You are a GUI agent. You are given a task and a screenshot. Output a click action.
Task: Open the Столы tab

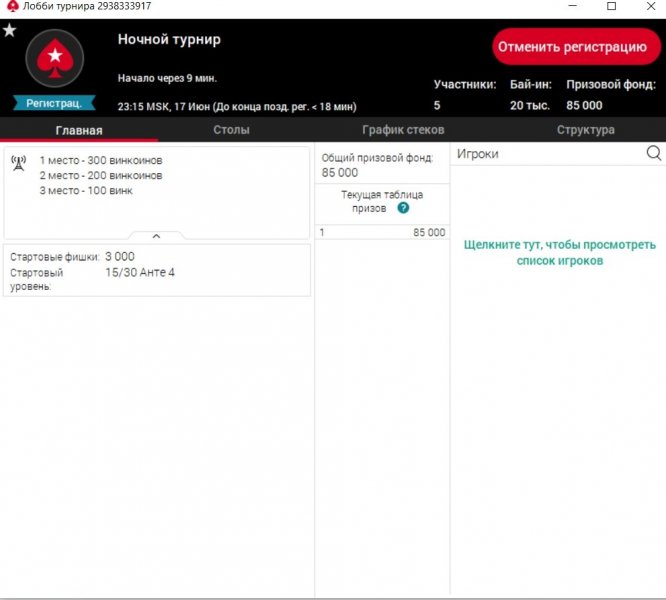231,130
